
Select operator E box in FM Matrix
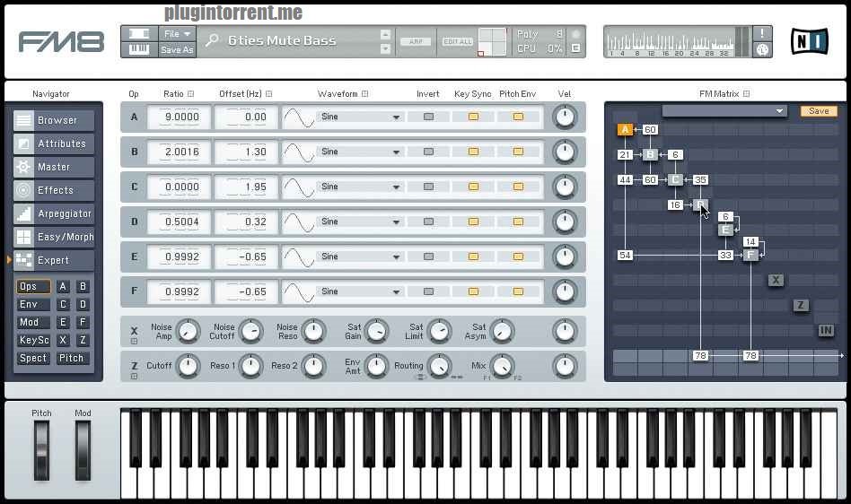[725, 230]
